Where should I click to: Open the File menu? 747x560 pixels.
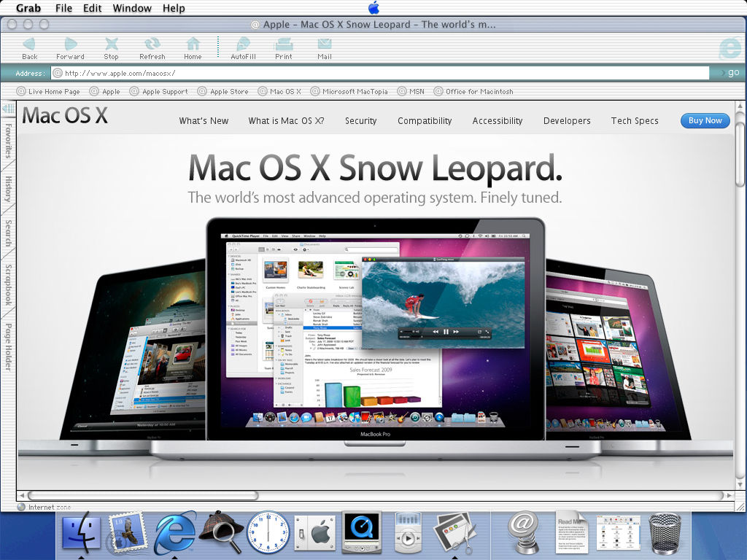[x=63, y=8]
